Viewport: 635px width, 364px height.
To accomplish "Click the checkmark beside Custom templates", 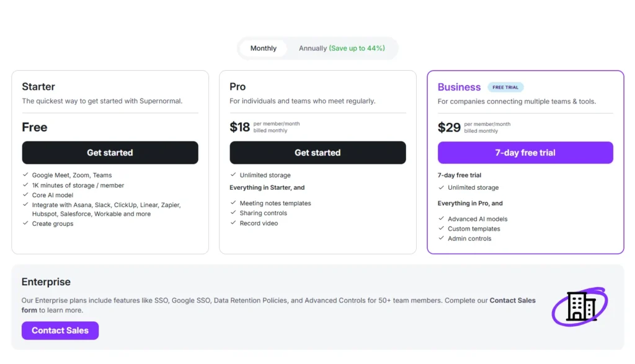I will point(442,228).
